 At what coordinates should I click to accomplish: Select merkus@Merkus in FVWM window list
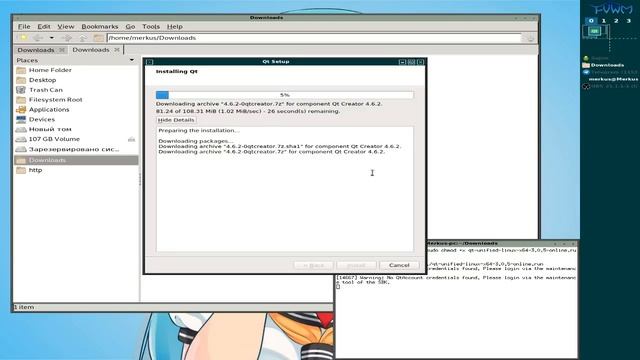613,79
